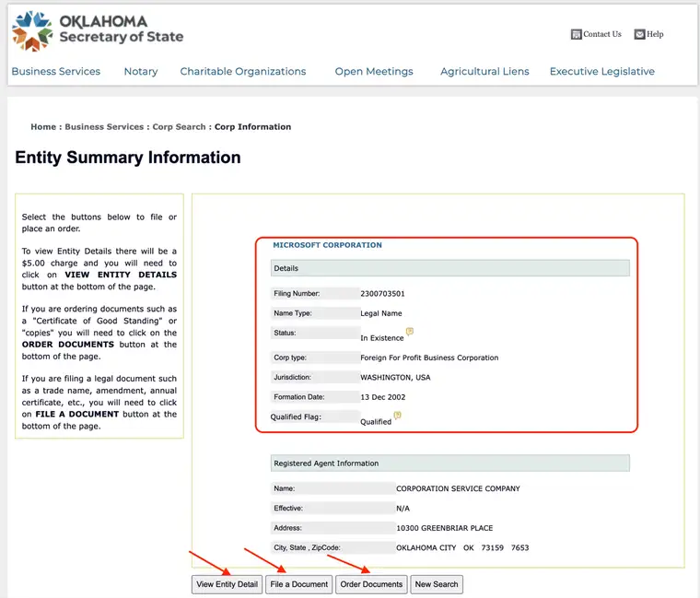Click the Help envelope icon
The height and width of the screenshot is (598, 700).
[x=640, y=34]
